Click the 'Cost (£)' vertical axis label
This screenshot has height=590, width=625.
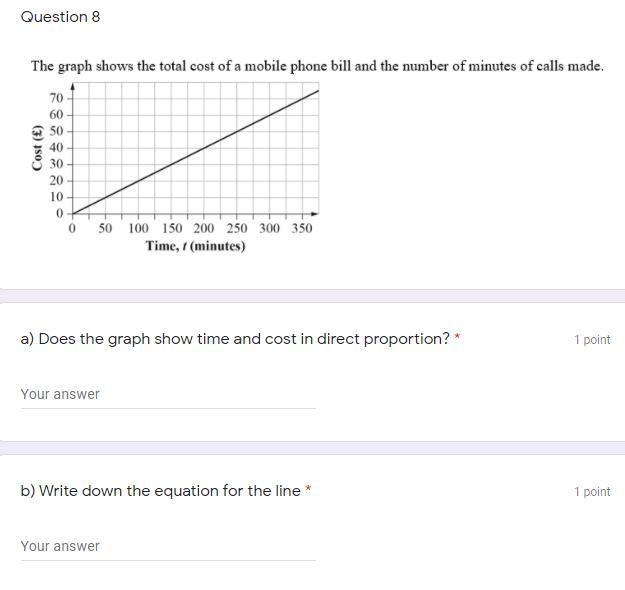tap(37, 147)
